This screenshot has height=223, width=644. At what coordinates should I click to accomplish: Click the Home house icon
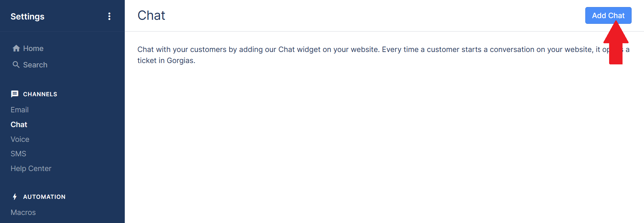click(16, 48)
